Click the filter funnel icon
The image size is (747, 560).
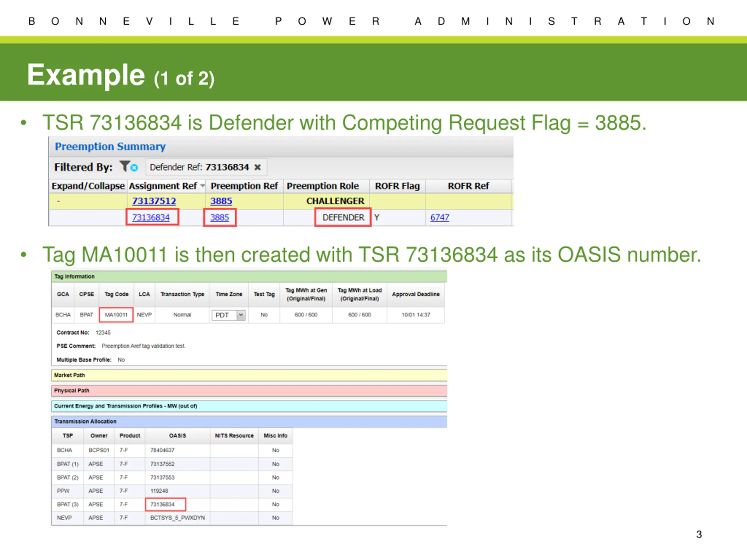click(124, 167)
